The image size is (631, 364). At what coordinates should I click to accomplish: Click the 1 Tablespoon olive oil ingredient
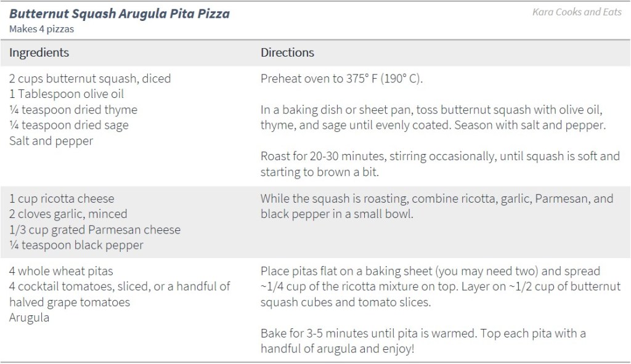pyautogui.click(x=67, y=94)
